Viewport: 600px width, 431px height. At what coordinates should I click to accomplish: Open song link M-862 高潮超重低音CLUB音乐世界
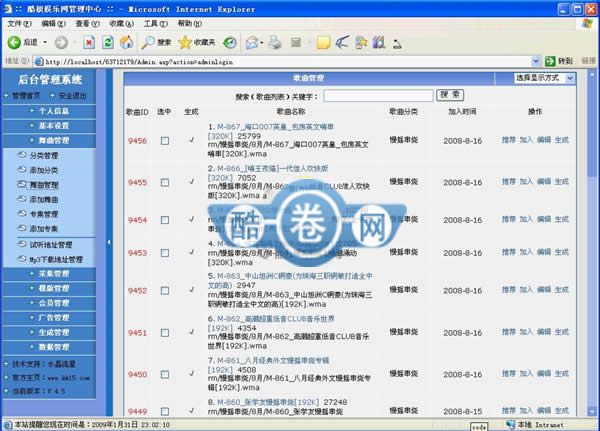[276, 319]
